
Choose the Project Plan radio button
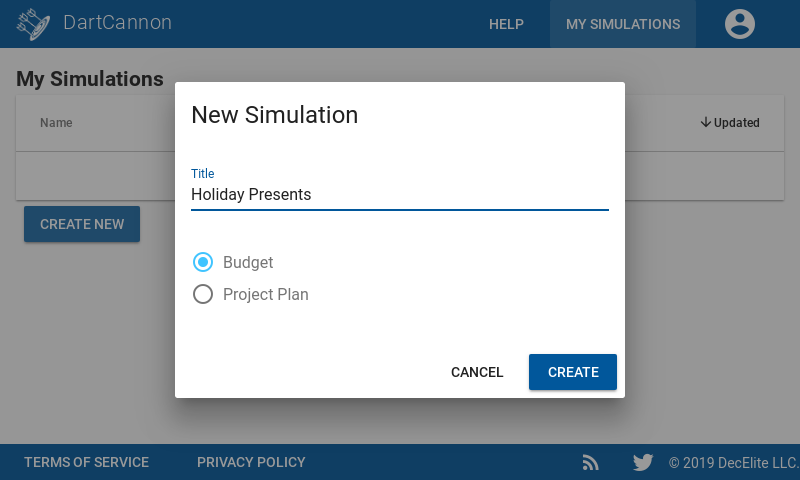(203, 294)
